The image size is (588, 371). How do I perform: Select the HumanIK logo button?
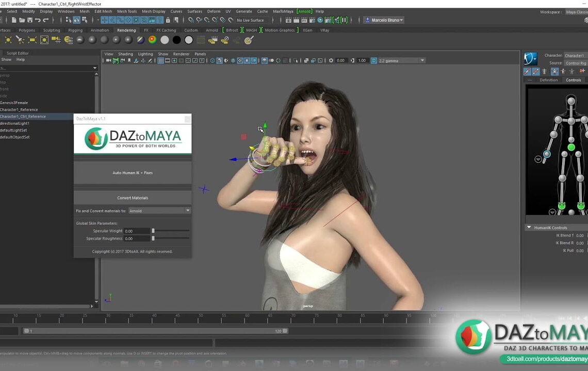530,58
